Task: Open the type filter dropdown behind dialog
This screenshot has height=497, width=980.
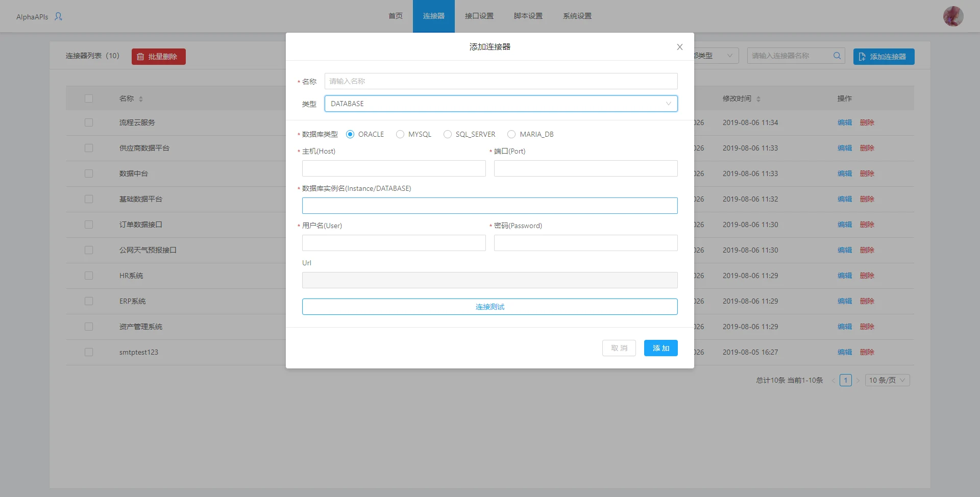Action: click(x=717, y=56)
